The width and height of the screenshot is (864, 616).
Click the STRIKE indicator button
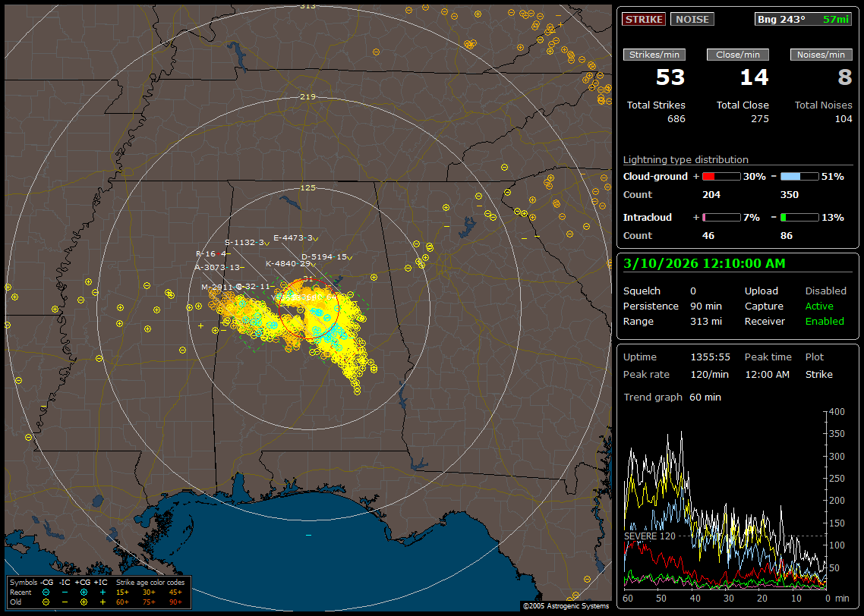click(644, 19)
